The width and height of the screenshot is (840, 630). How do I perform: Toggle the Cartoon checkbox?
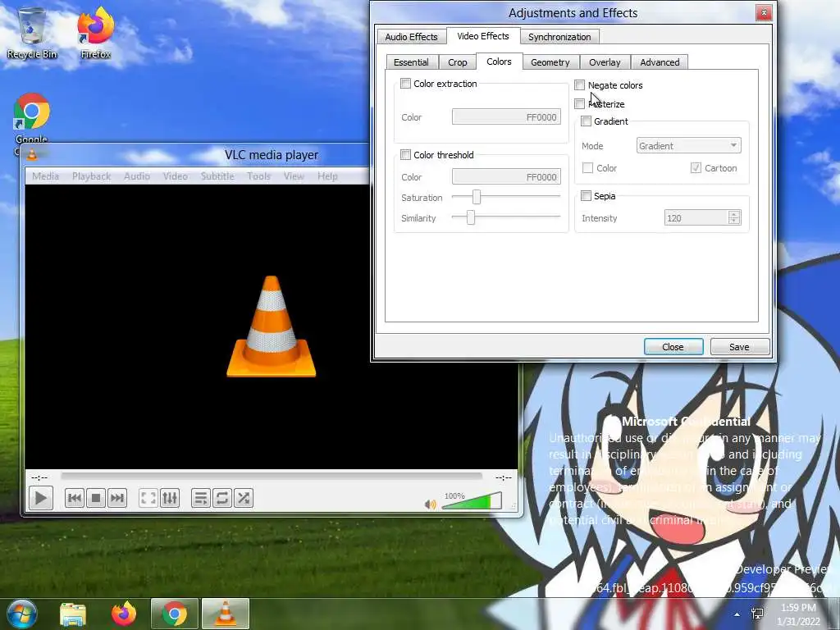coord(696,168)
